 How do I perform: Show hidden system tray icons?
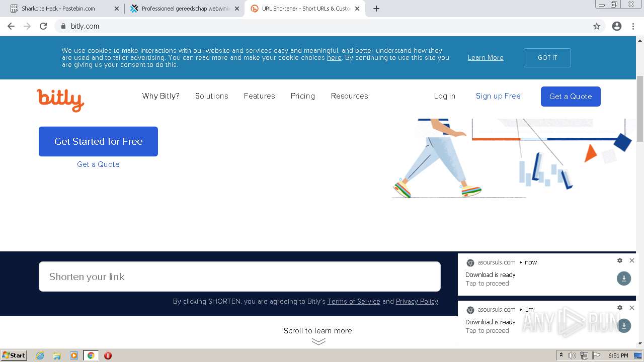(561, 355)
